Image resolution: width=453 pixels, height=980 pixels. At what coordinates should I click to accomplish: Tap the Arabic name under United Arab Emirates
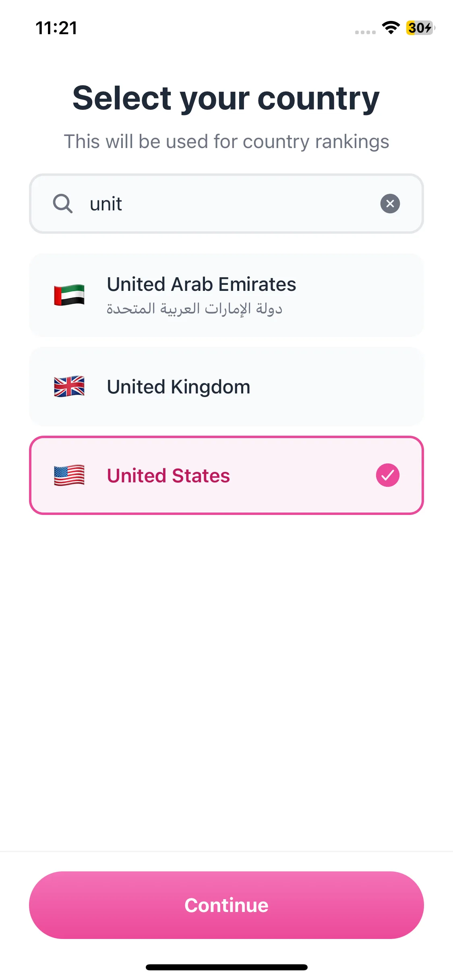tap(194, 309)
